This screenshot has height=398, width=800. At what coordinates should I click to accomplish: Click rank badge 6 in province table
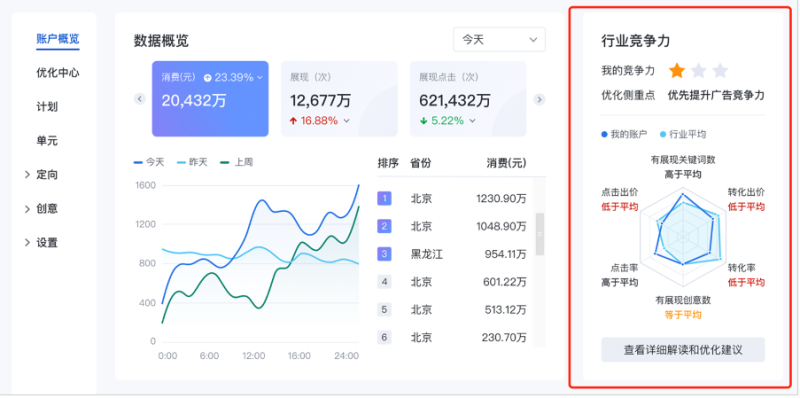(384, 337)
